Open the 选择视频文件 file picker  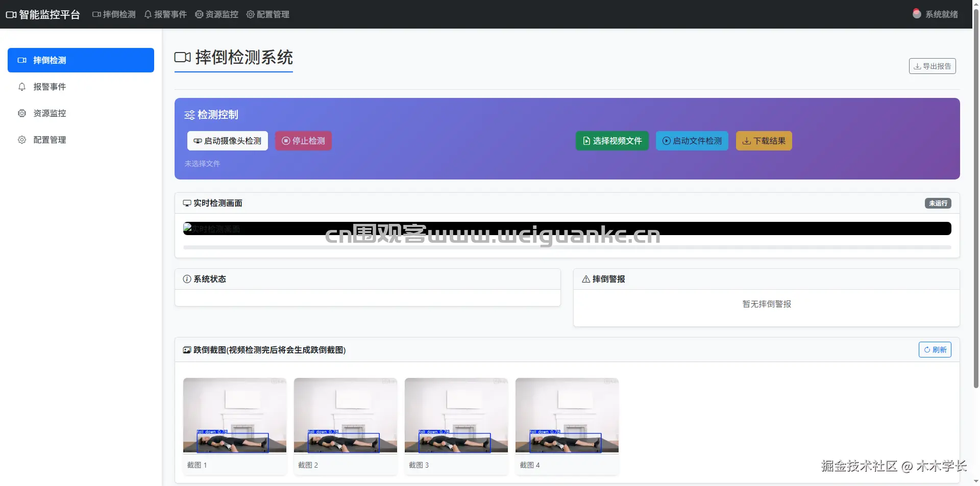(611, 141)
